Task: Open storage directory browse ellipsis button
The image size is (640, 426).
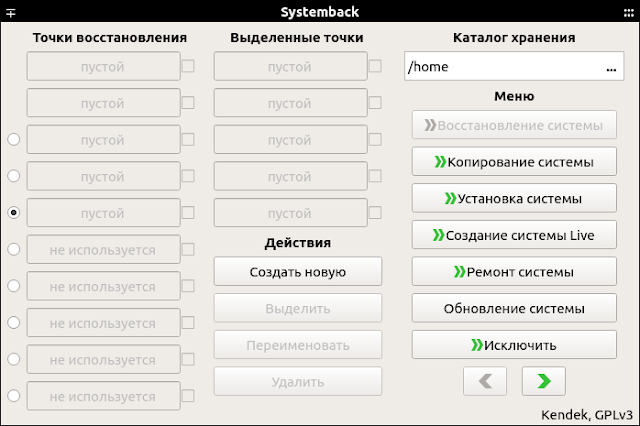Action: click(611, 67)
